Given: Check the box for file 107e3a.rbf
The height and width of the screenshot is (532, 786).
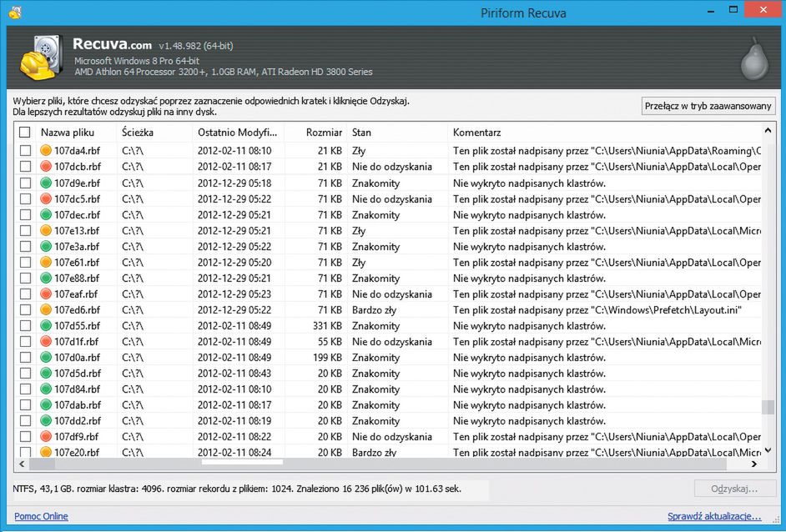Looking at the screenshot, I should coord(25,247).
